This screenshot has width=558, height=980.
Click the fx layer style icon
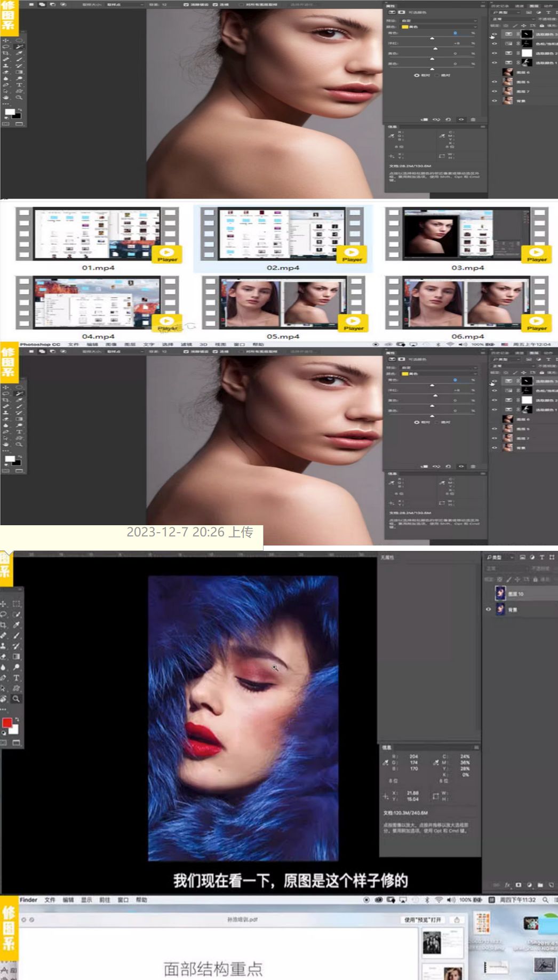(507, 884)
